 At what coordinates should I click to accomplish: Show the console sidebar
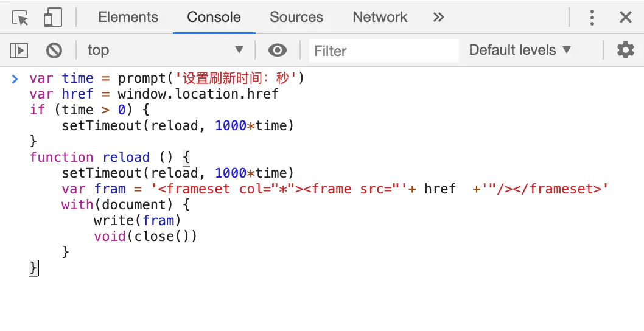19,51
